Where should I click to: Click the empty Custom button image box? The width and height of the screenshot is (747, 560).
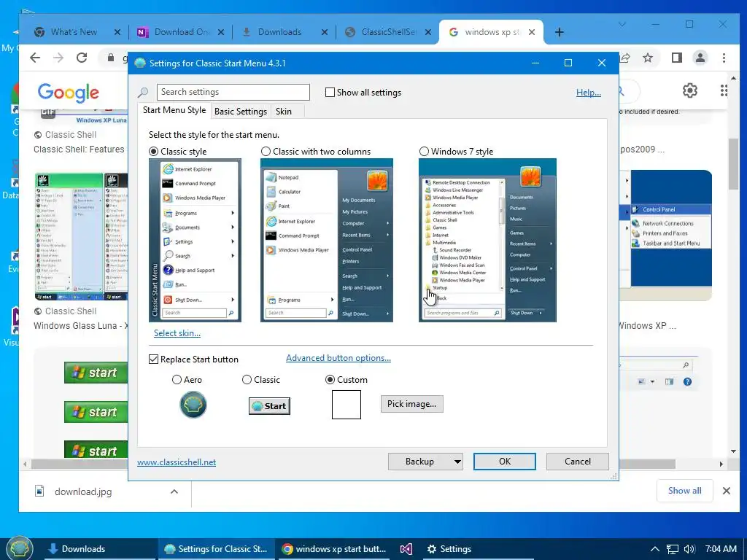pyautogui.click(x=347, y=405)
